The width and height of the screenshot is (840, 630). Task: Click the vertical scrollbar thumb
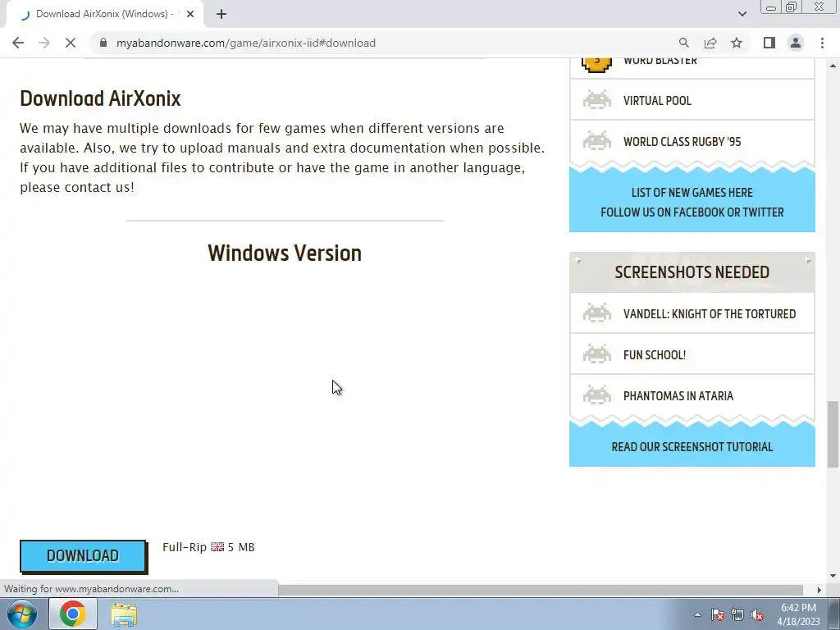[x=833, y=434]
